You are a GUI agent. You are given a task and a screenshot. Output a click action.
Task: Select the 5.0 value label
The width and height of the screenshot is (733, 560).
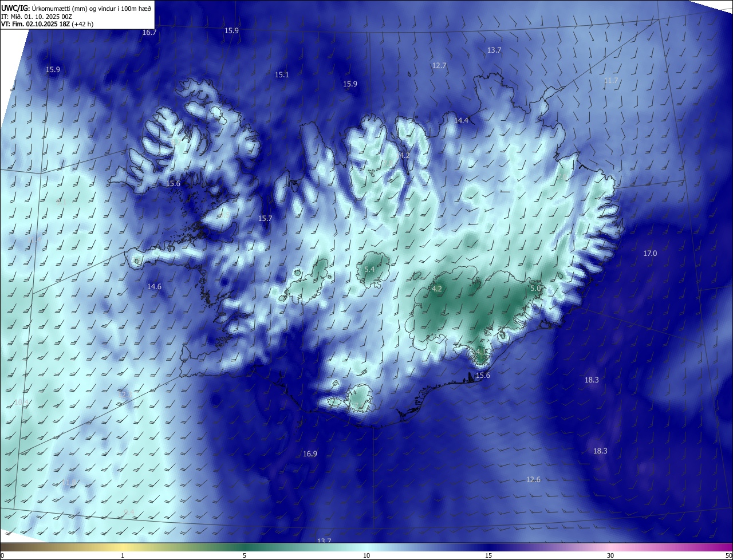coord(535,289)
